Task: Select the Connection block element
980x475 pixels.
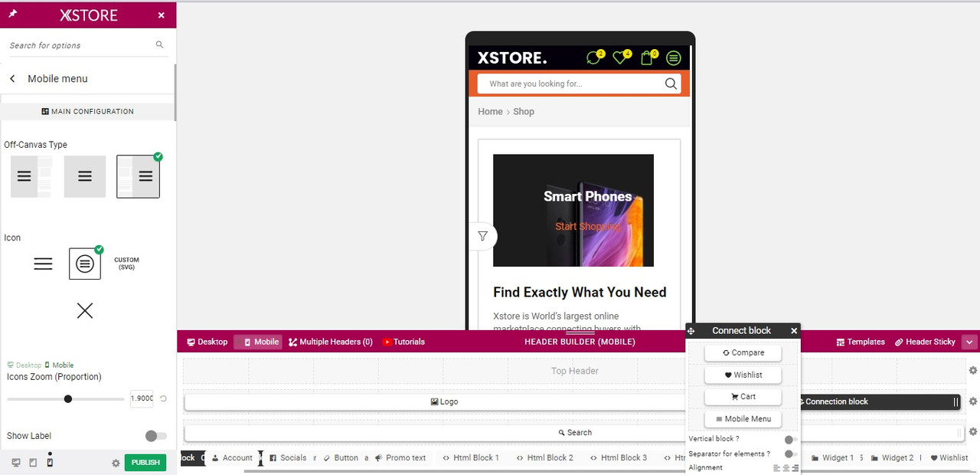Action: tap(880, 401)
